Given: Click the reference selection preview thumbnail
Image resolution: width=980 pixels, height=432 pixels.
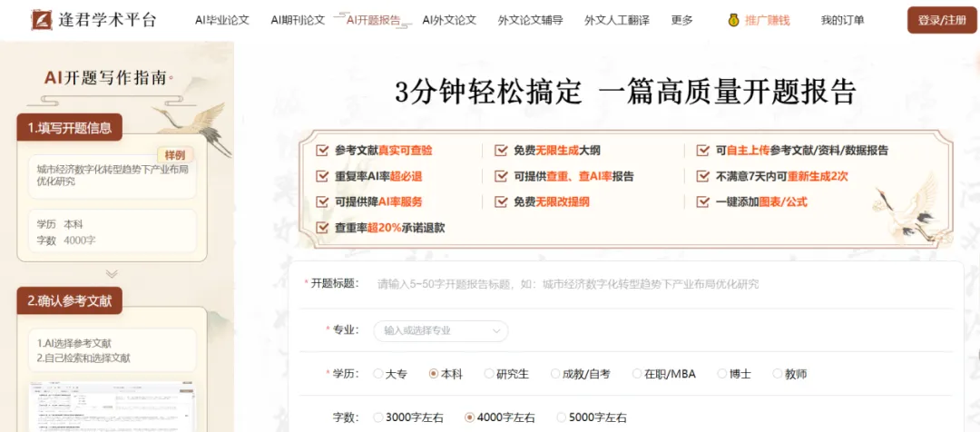Looking at the screenshot, I should pyautogui.click(x=112, y=407).
